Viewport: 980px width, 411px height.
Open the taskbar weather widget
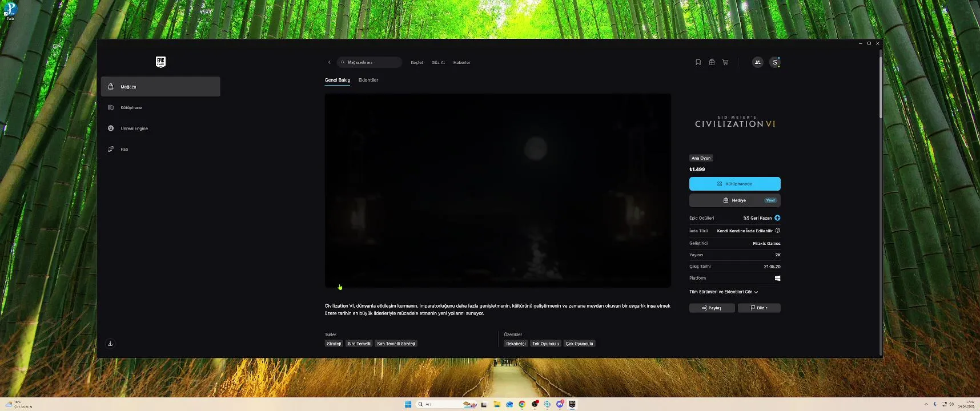pos(19,404)
